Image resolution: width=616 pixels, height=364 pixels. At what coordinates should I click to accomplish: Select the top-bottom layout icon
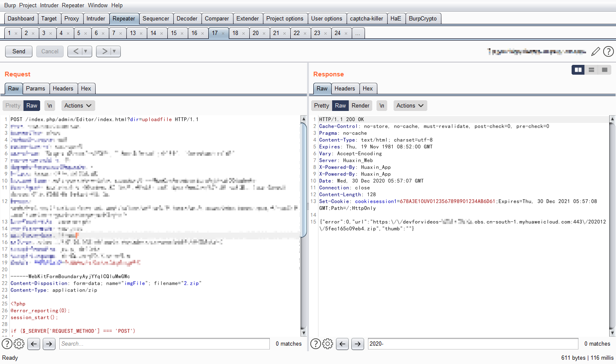[591, 70]
